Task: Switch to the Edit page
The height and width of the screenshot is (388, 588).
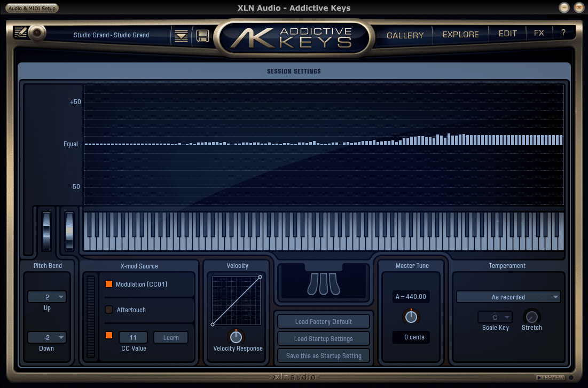Action: [x=507, y=34]
